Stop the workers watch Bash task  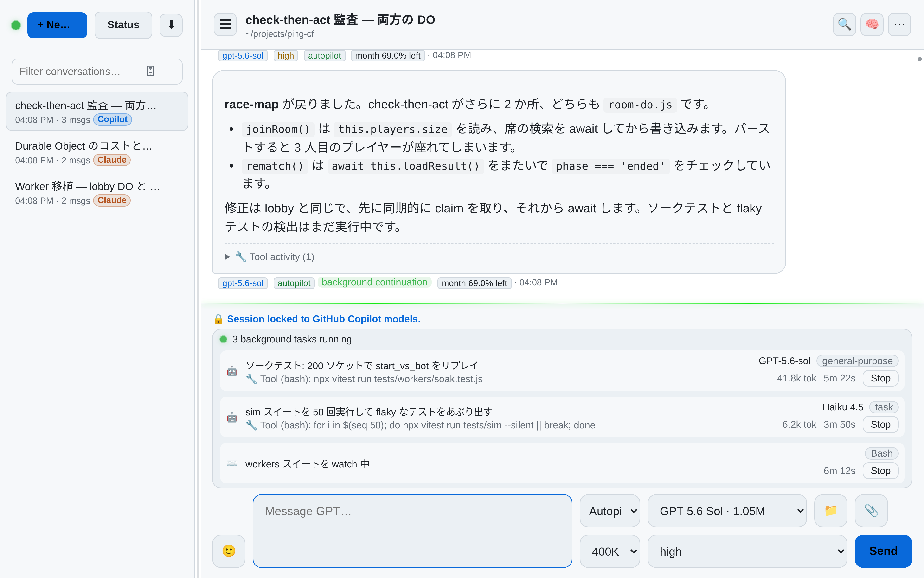click(880, 471)
